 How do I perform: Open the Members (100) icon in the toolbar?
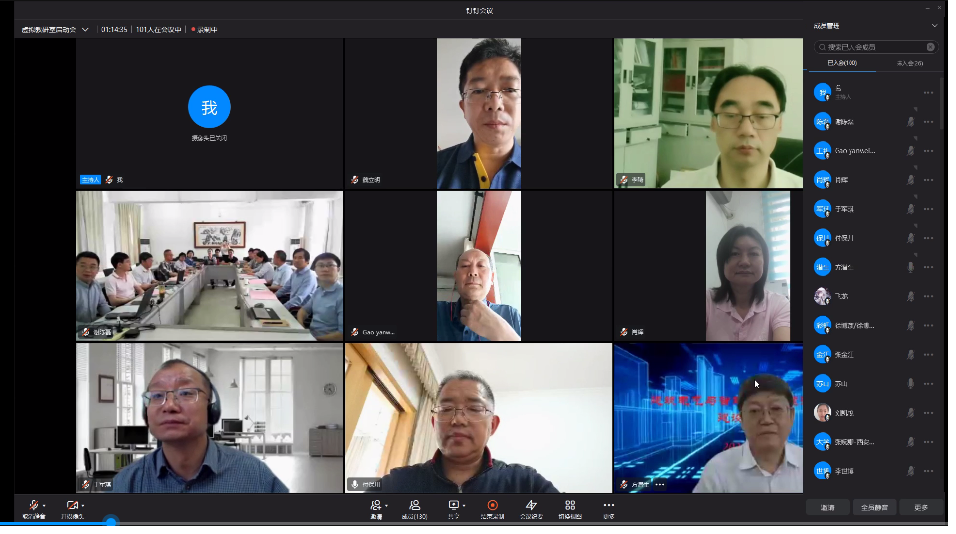(414, 506)
